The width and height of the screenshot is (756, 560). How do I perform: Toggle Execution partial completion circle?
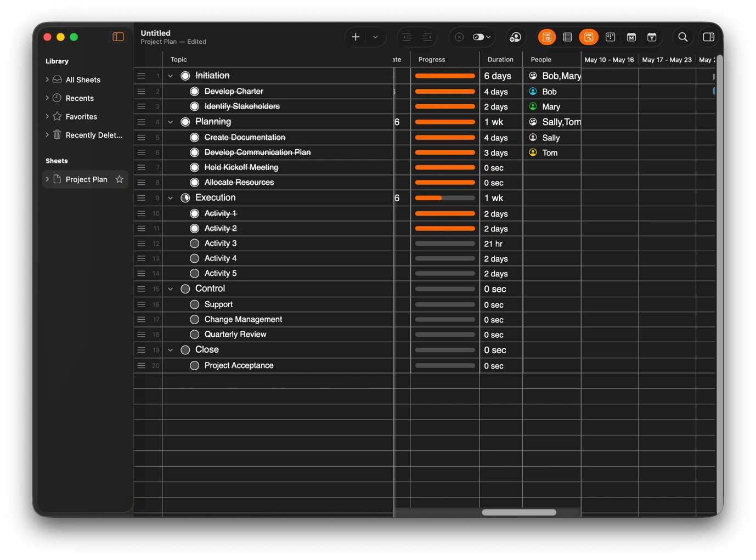point(185,198)
